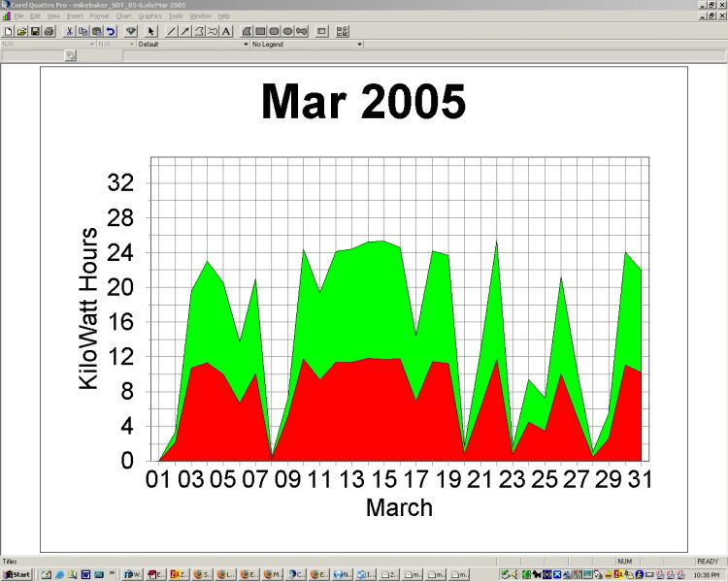
Task: Click the Print icon
Action: click(49, 31)
